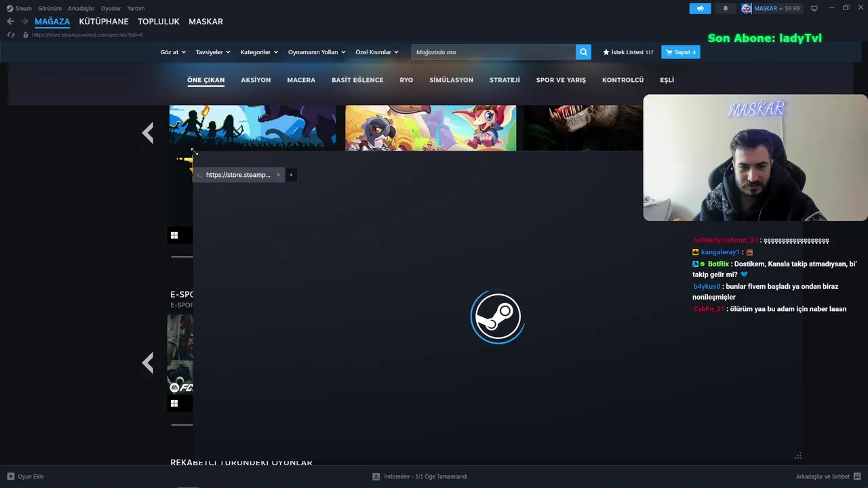Viewport: 868px width, 488px height.
Task: Select the MACERA tab
Action: (301, 80)
